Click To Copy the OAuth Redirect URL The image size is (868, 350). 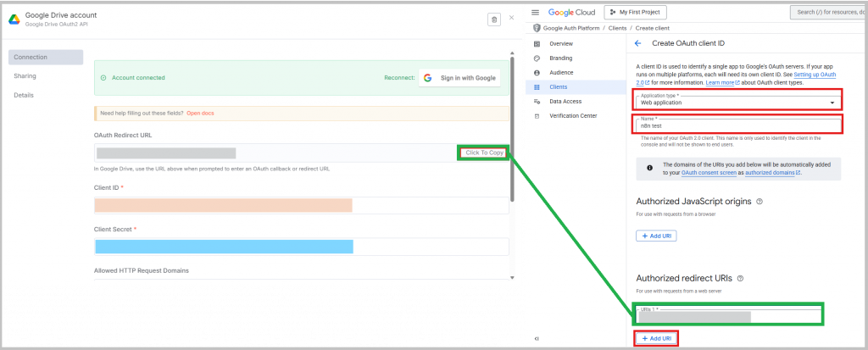(484, 153)
